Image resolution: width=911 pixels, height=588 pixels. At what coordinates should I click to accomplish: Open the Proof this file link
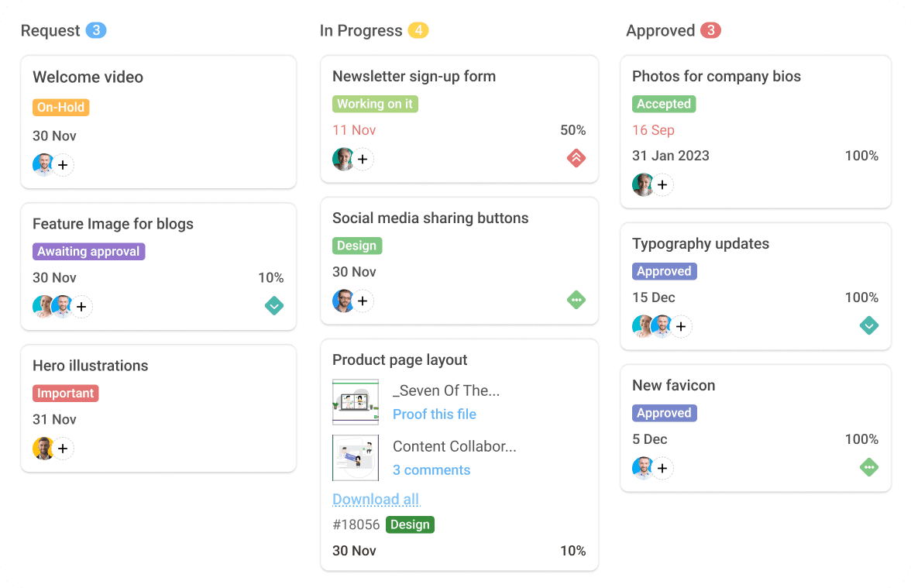coord(434,414)
